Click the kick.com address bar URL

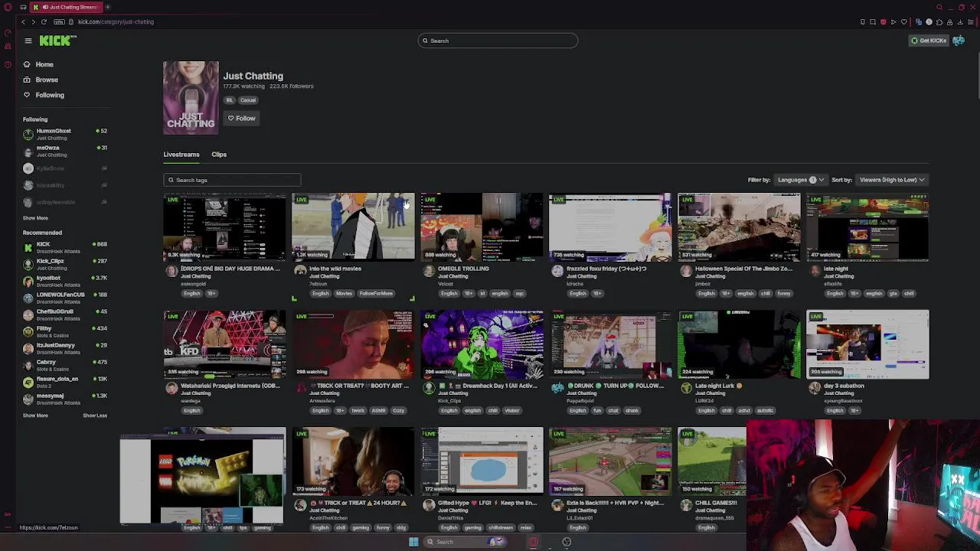(116, 21)
